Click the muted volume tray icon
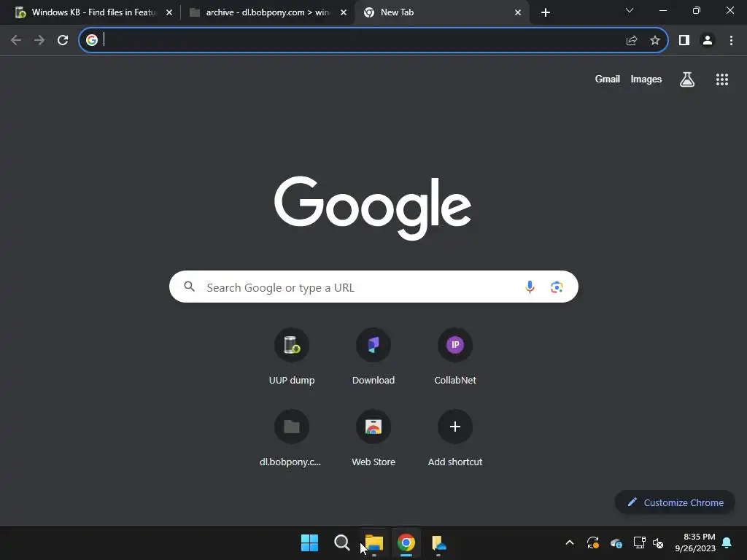The height and width of the screenshot is (560, 747). 658,542
